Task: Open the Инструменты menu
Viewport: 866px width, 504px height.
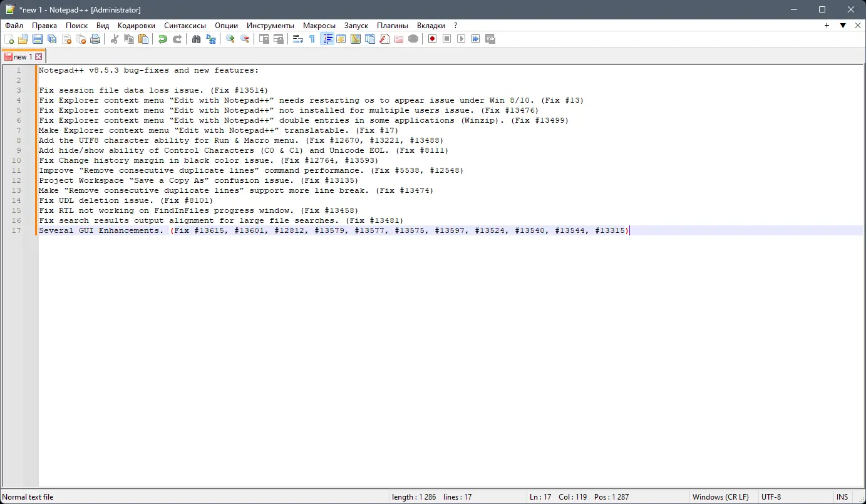Action: click(271, 26)
